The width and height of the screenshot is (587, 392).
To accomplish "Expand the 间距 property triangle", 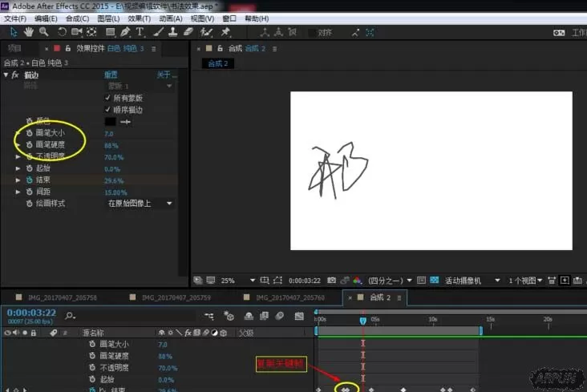I will tap(18, 192).
